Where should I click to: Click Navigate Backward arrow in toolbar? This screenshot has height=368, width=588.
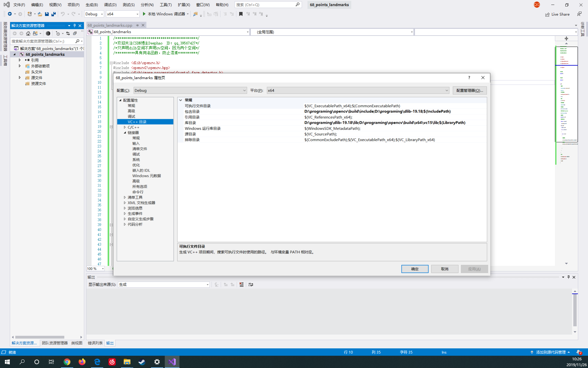(9, 14)
